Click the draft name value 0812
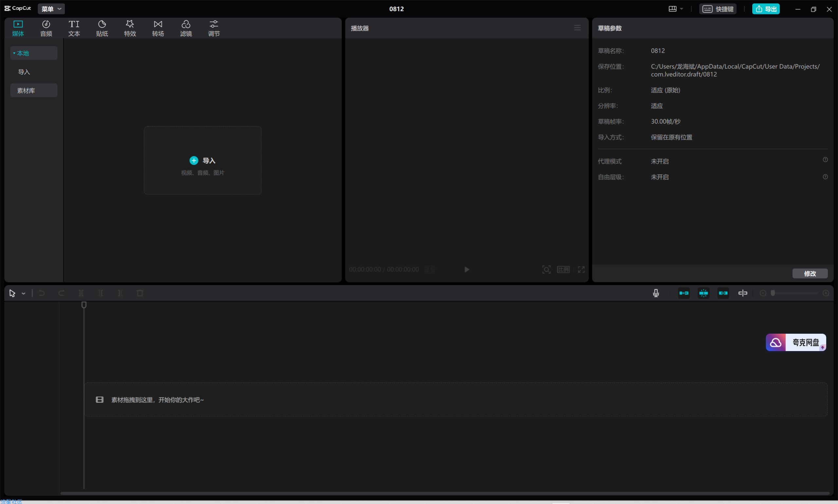Screen dimensions: 838x504 658,51
